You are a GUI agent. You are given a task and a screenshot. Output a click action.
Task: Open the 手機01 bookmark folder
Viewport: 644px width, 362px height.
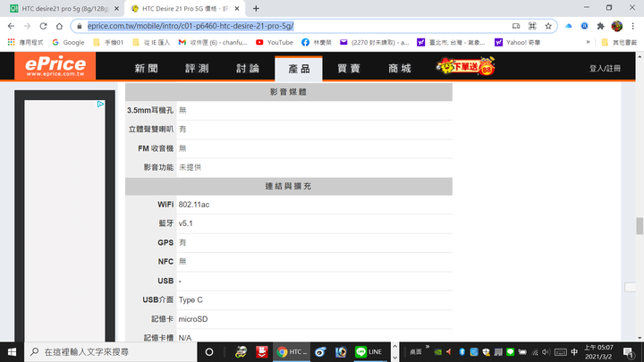(x=108, y=42)
